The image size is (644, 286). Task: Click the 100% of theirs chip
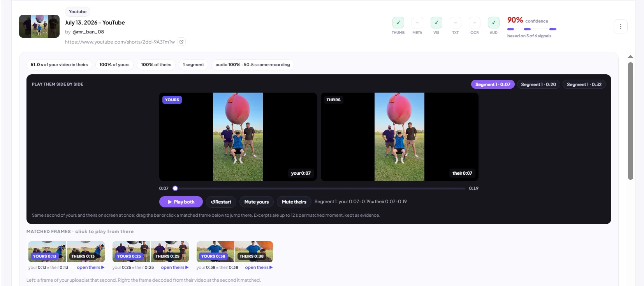156,65
